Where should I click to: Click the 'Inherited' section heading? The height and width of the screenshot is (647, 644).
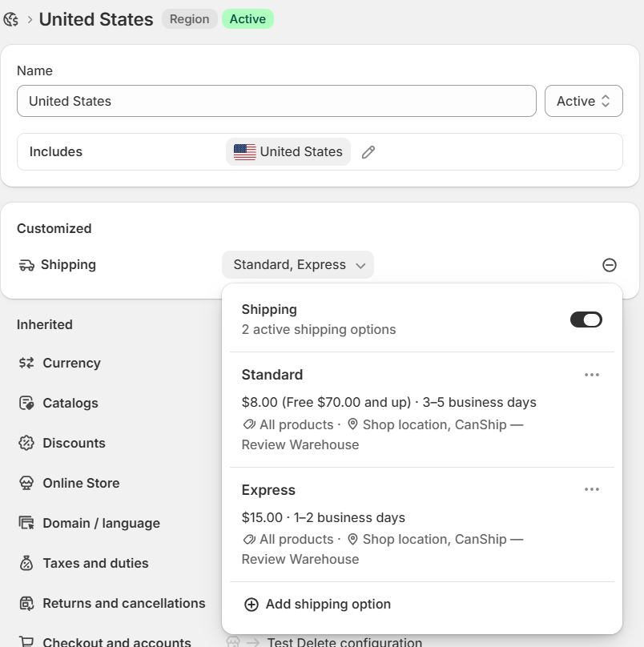[x=45, y=325]
